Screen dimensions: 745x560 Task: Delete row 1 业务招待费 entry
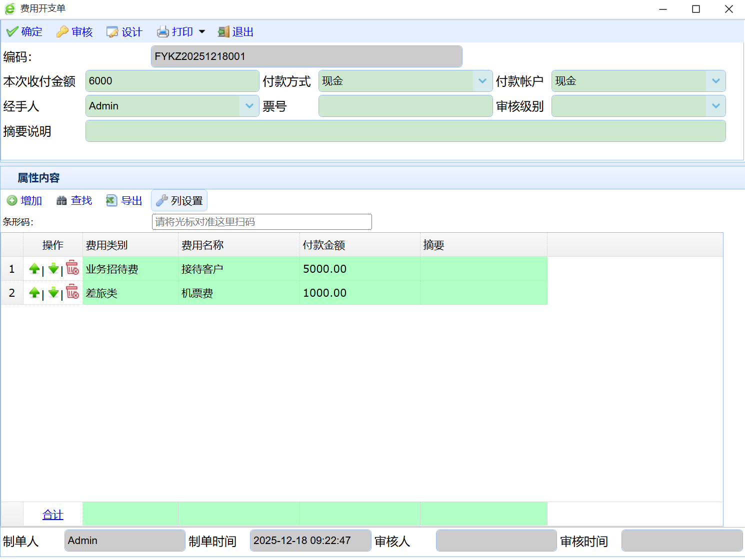point(72,268)
